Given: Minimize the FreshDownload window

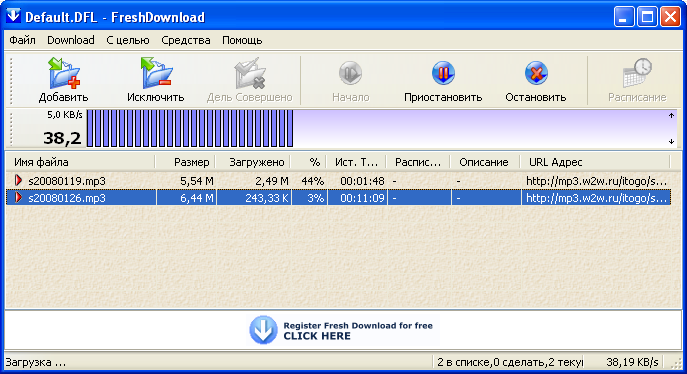Looking at the screenshot, I should [x=623, y=17].
